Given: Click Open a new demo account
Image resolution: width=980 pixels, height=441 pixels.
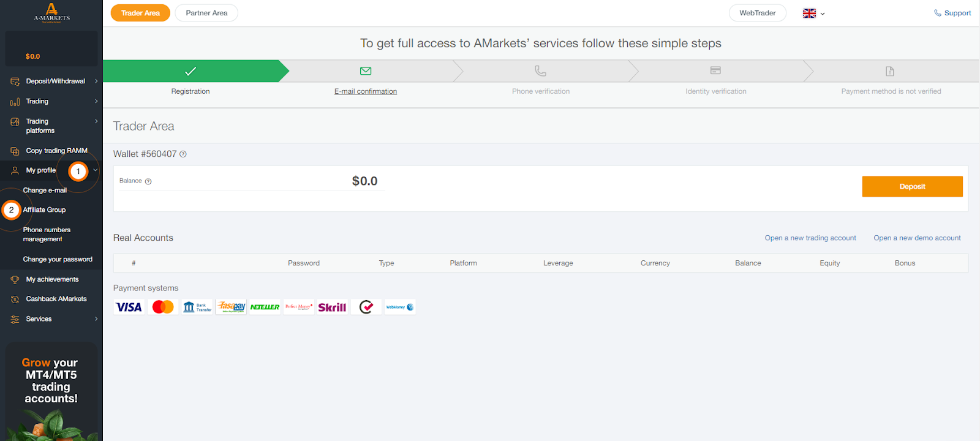Looking at the screenshot, I should [x=917, y=238].
